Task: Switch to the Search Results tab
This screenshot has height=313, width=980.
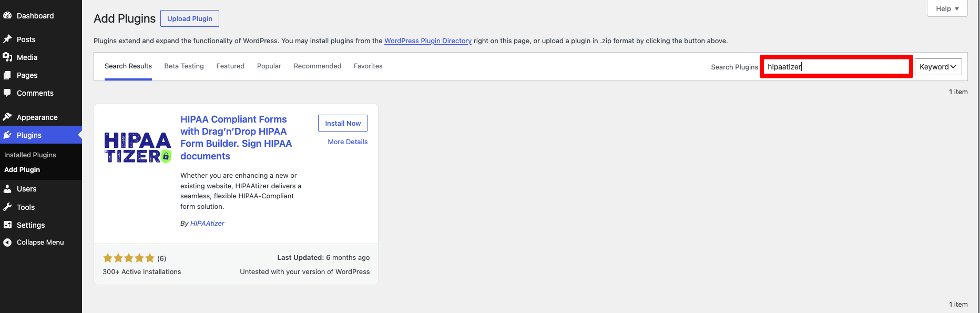Action: click(x=128, y=66)
